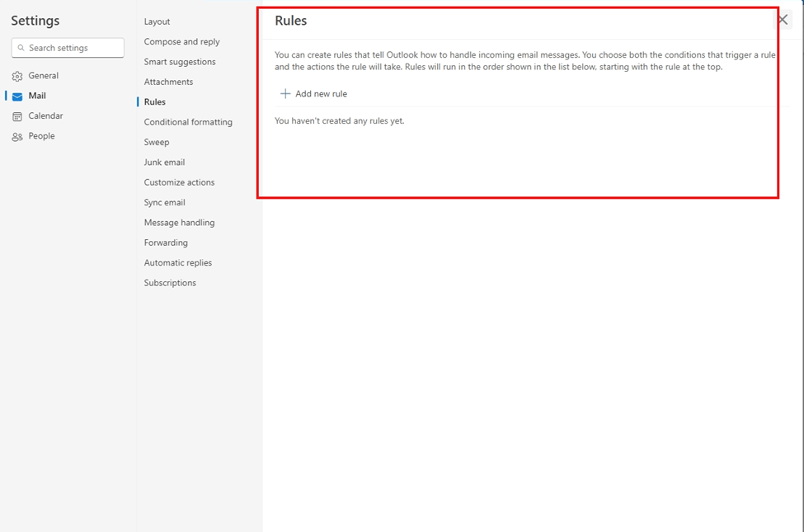
Task: Open Smart suggestions settings
Action: click(x=178, y=61)
